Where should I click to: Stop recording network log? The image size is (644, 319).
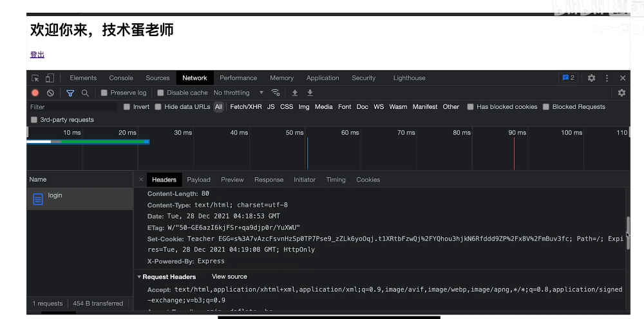pos(35,93)
